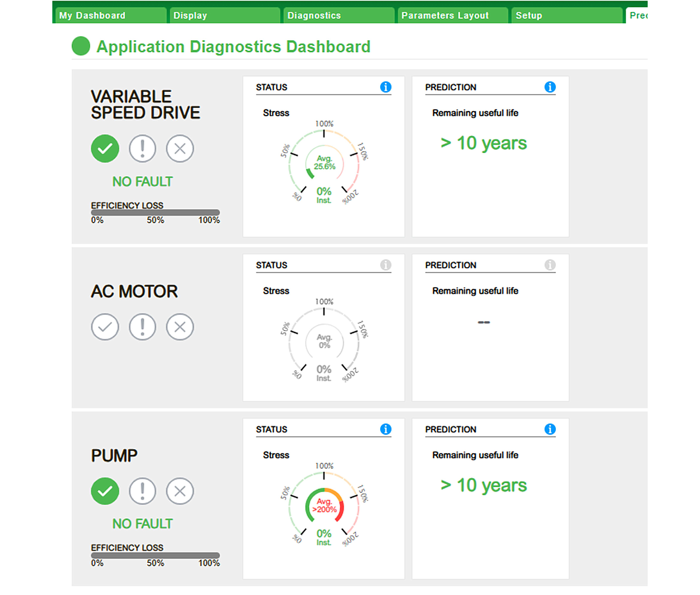This screenshot has width=700, height=595.
Task: Click Variable Speed Drive warning exclamation icon
Action: (142, 149)
